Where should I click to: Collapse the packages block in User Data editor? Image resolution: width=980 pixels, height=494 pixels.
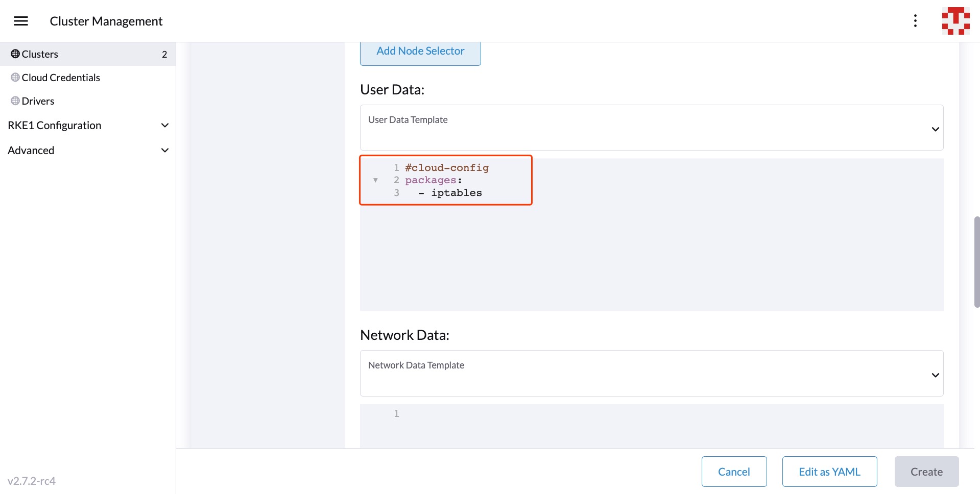tap(376, 180)
